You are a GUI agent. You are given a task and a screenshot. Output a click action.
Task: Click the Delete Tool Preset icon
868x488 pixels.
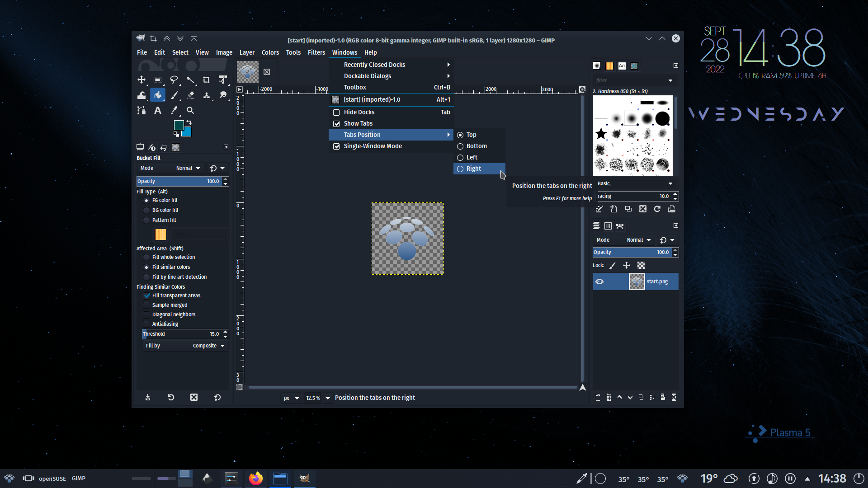pyautogui.click(x=194, y=398)
